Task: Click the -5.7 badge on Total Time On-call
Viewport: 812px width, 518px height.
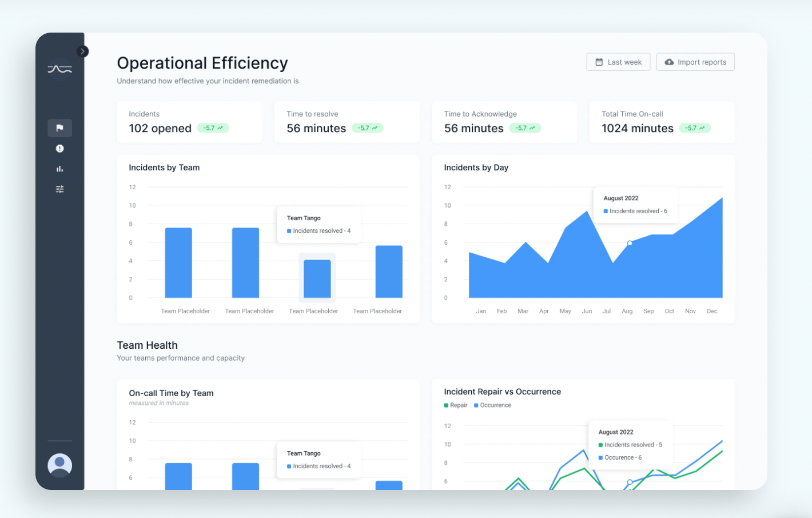Action: (695, 128)
